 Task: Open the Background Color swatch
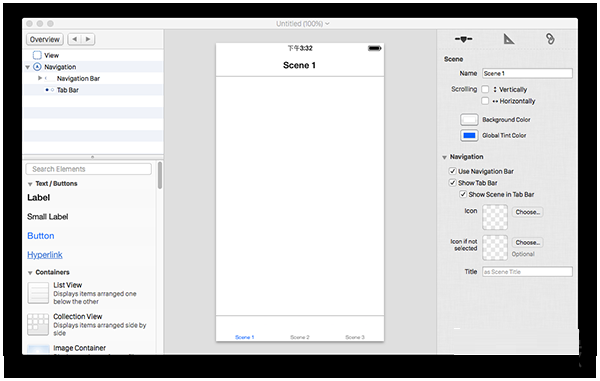(469, 120)
